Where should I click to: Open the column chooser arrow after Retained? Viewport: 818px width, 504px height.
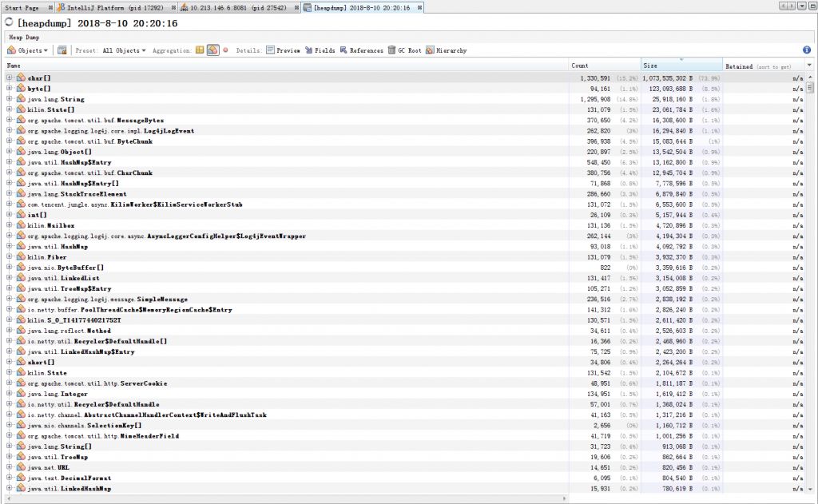(810, 65)
